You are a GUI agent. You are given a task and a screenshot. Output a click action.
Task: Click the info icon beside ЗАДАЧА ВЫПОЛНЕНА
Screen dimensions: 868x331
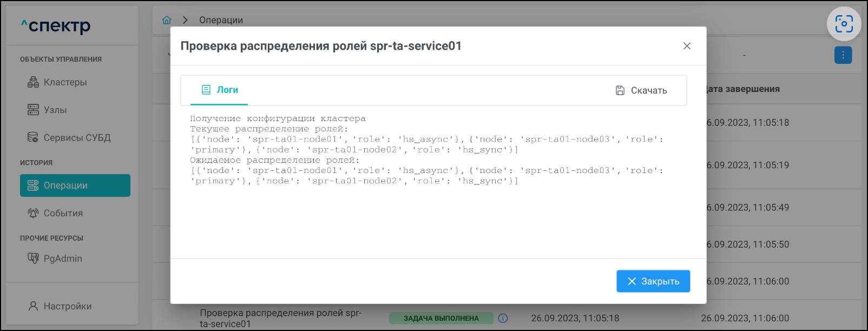click(503, 318)
